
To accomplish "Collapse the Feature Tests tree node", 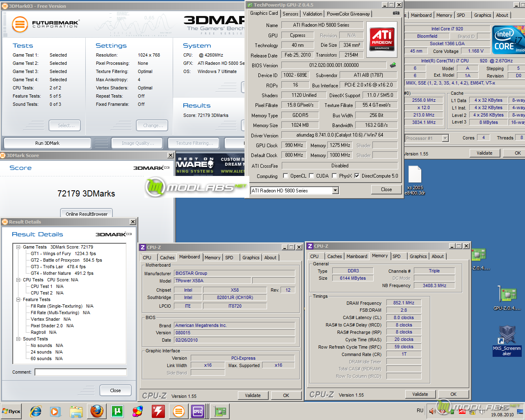I will click(18, 299).
